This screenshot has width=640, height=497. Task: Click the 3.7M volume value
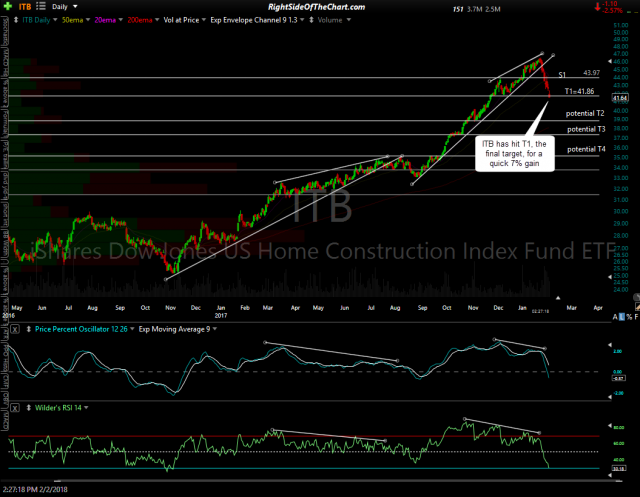coord(474,9)
